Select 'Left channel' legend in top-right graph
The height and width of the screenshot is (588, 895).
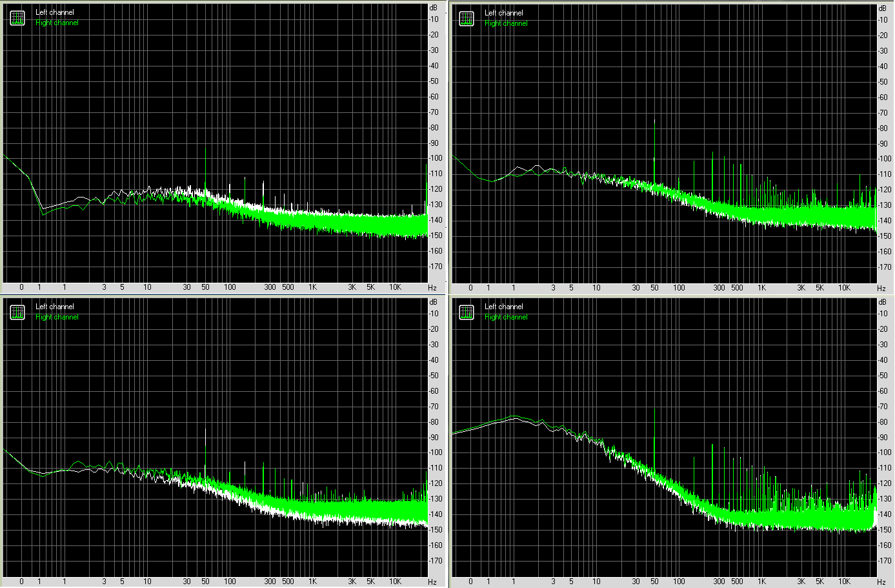[504, 13]
